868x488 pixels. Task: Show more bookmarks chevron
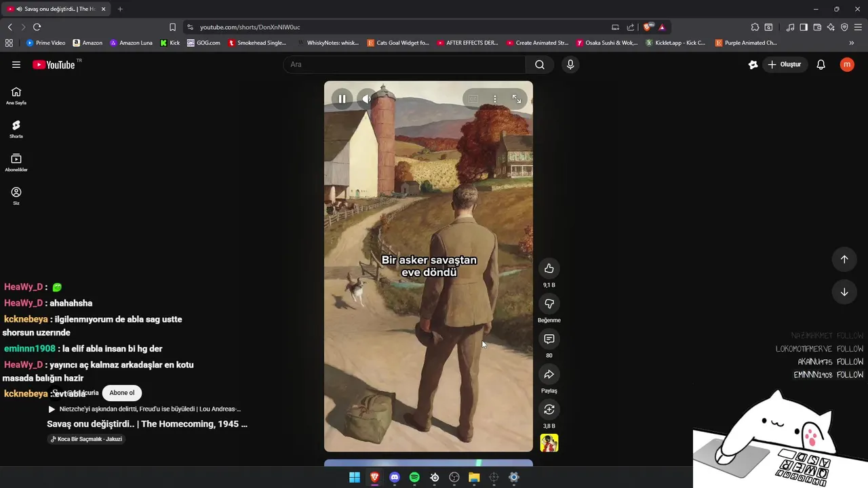click(x=852, y=43)
